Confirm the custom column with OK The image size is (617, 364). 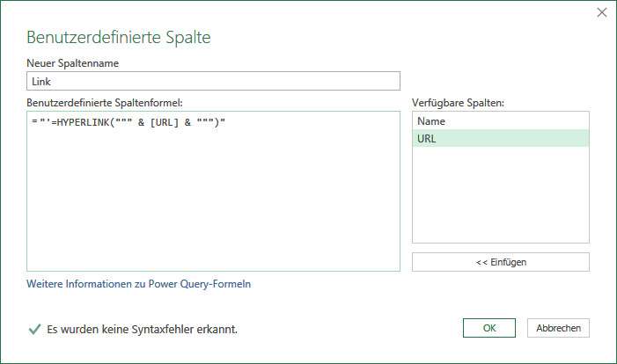click(x=489, y=328)
